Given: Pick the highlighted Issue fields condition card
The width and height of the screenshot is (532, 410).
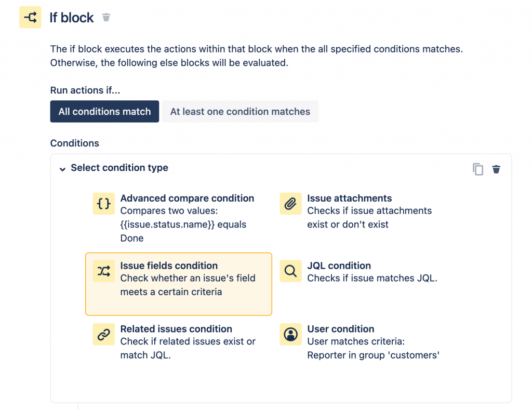Looking at the screenshot, I should 178,284.
